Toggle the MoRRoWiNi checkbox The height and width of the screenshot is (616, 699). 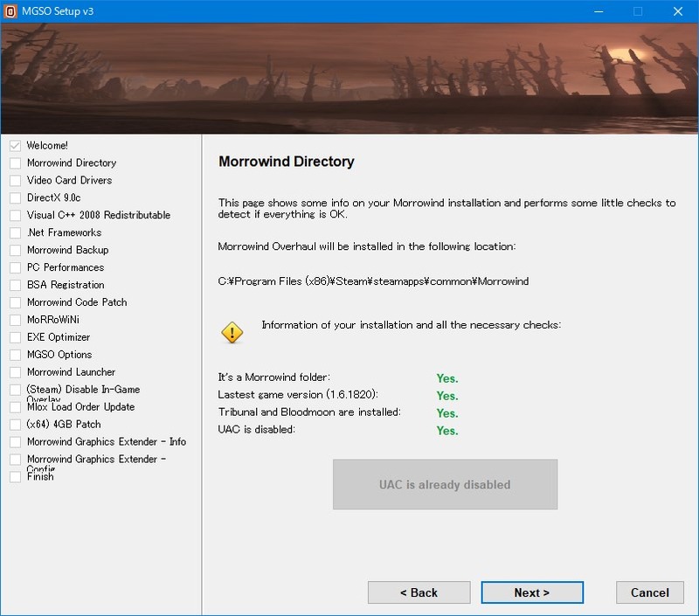15,320
